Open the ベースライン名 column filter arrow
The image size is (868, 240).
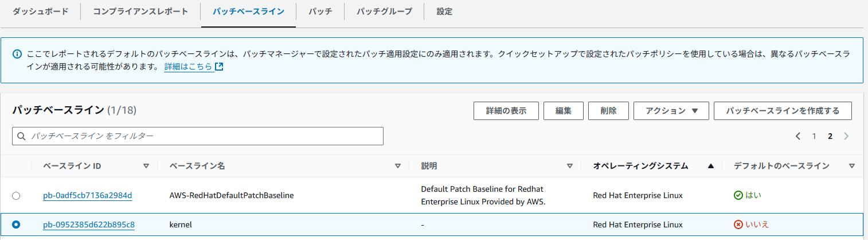point(398,166)
